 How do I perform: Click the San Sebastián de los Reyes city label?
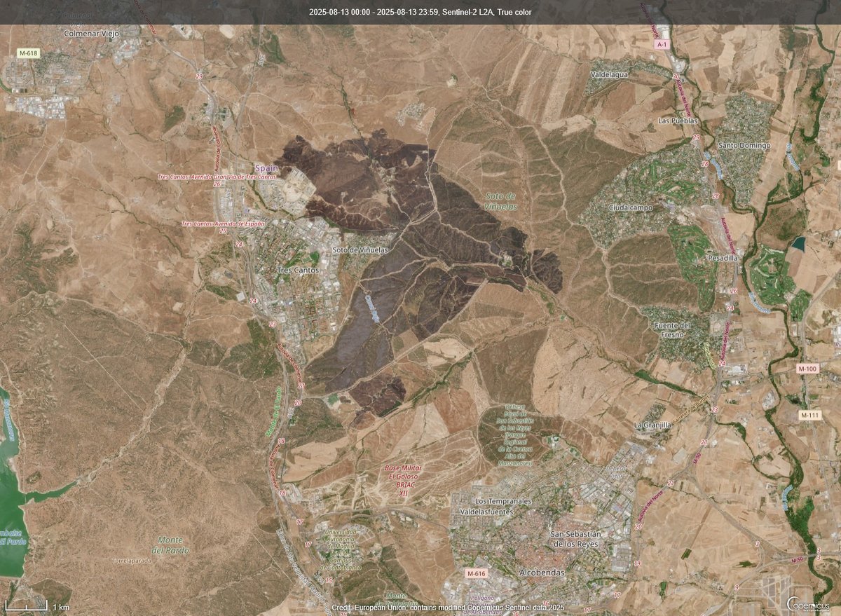[x=574, y=539]
